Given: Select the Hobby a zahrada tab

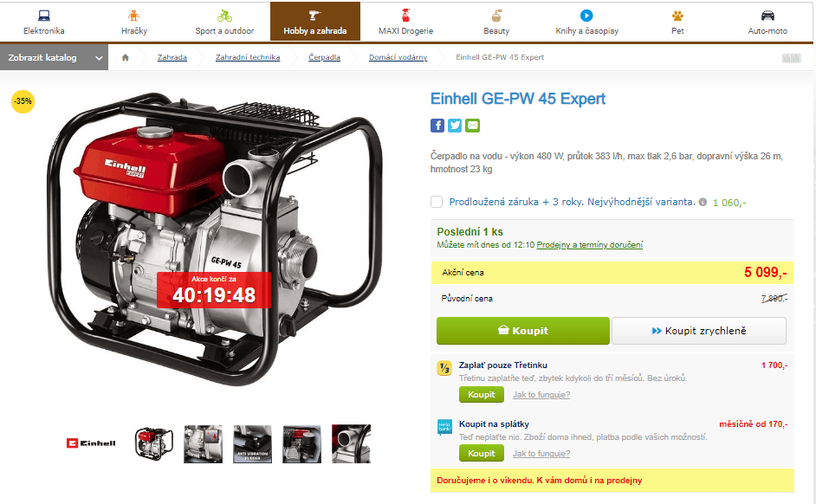Looking at the screenshot, I should point(315,22).
